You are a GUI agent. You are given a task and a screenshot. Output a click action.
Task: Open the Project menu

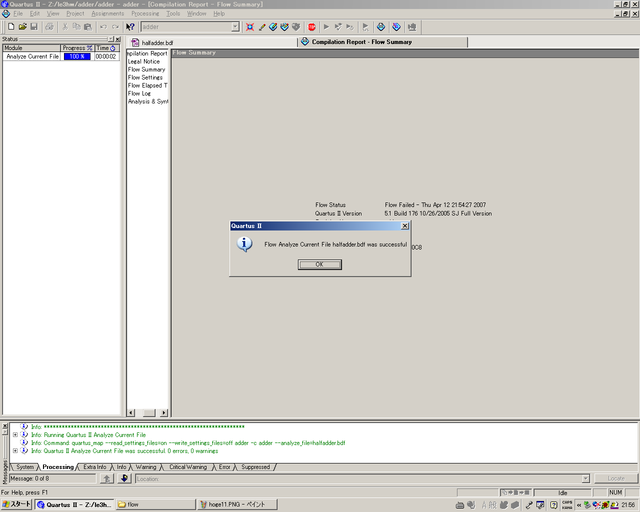[75, 13]
